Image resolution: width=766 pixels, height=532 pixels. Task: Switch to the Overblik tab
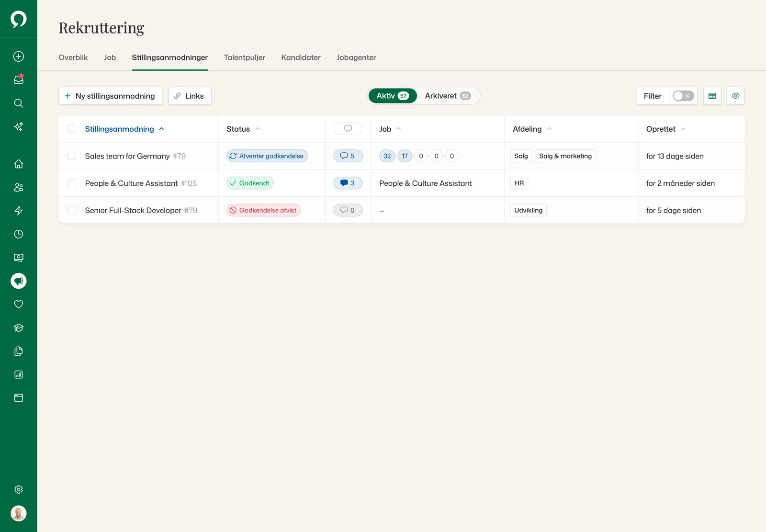coord(73,57)
